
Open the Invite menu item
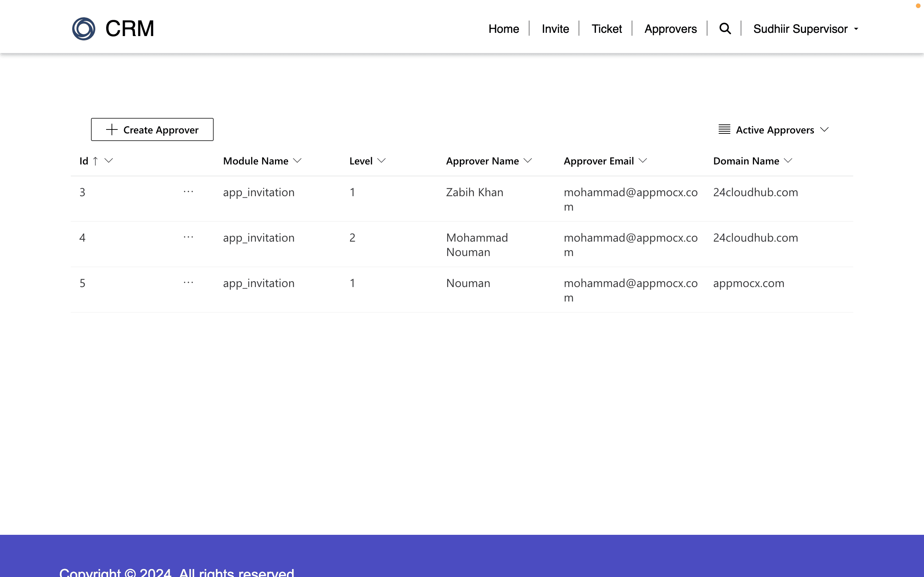point(555,28)
